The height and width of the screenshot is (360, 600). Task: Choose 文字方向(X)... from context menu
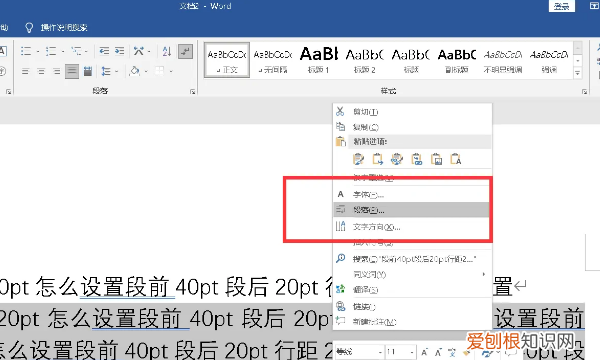point(412,227)
